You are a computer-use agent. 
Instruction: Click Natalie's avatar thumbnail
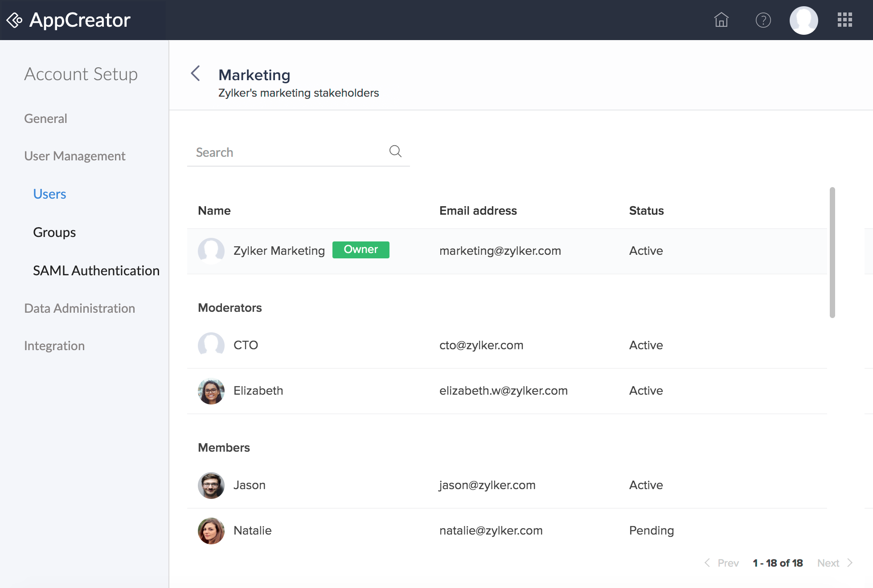[211, 531]
